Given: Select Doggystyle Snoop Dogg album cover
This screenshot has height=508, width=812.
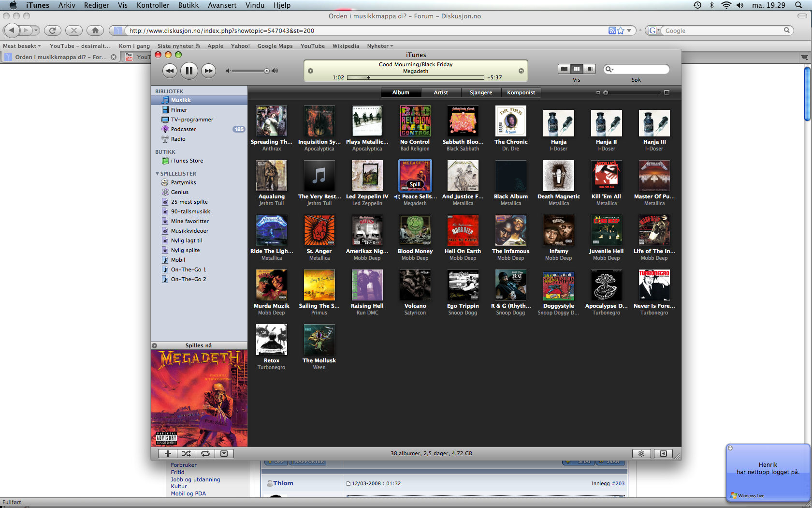Looking at the screenshot, I should [559, 285].
